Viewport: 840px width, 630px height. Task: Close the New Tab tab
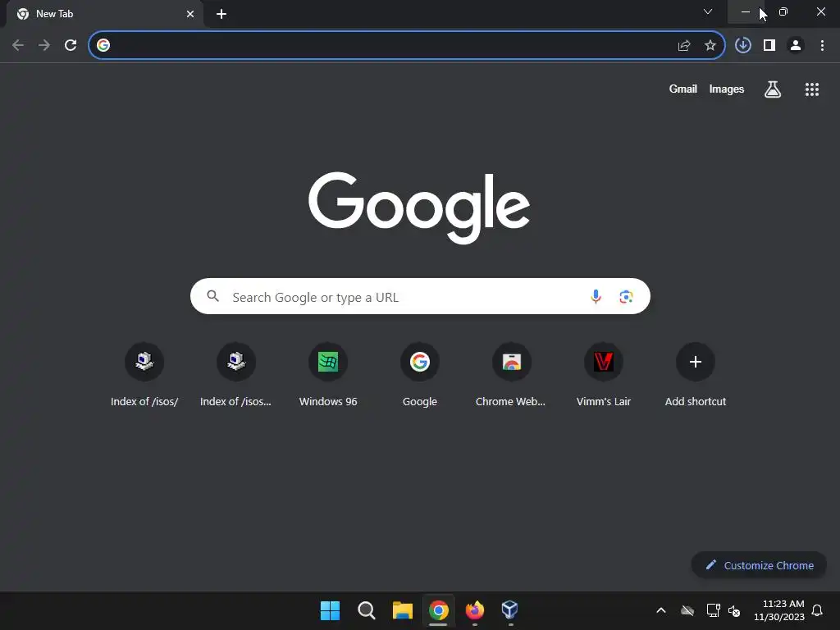[190, 14]
